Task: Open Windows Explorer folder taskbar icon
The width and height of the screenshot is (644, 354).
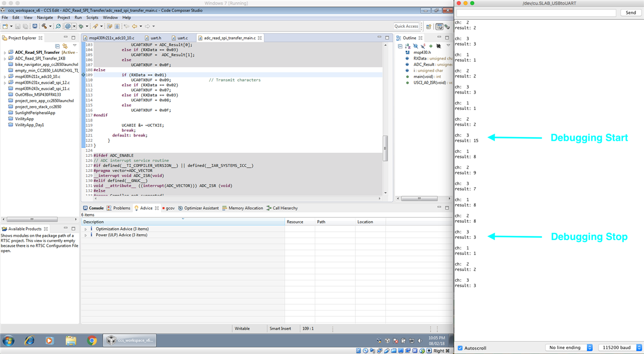Action: click(x=71, y=340)
